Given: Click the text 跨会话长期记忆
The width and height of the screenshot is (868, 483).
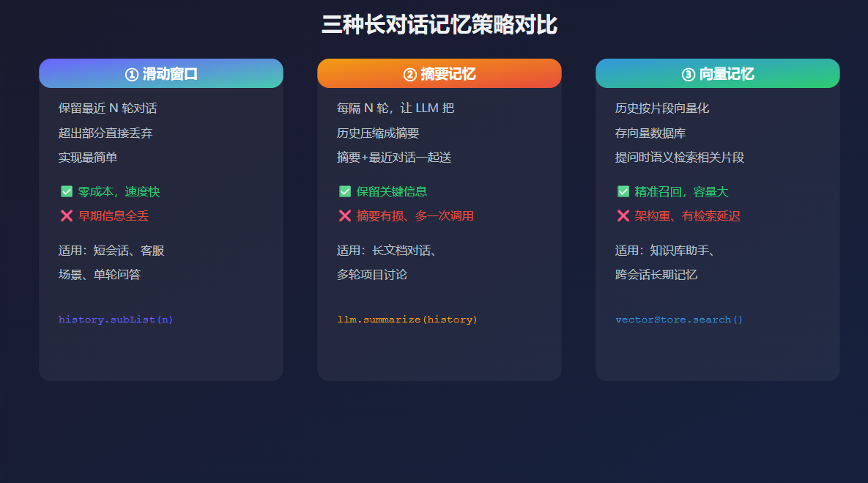Looking at the screenshot, I should click(656, 275).
